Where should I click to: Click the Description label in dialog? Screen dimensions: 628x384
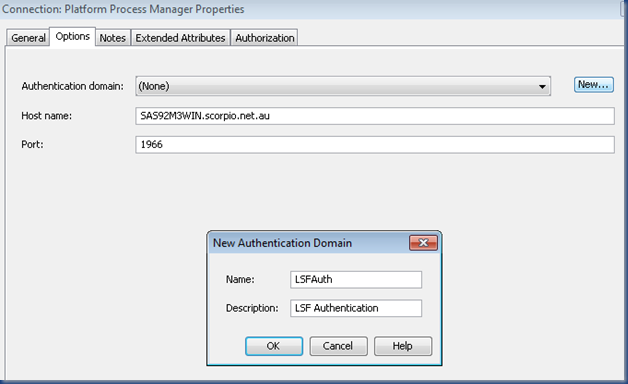point(252,308)
